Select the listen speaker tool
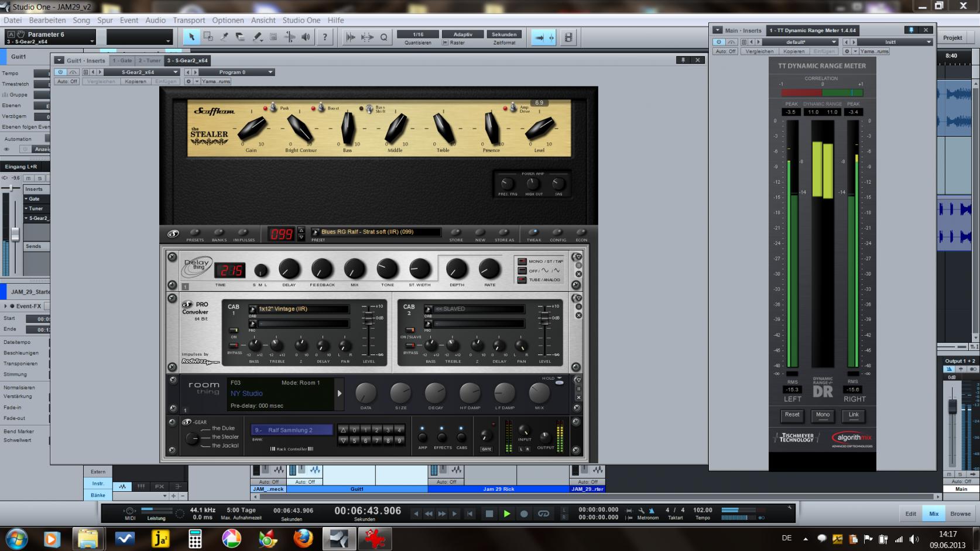980x551 pixels. (x=306, y=37)
